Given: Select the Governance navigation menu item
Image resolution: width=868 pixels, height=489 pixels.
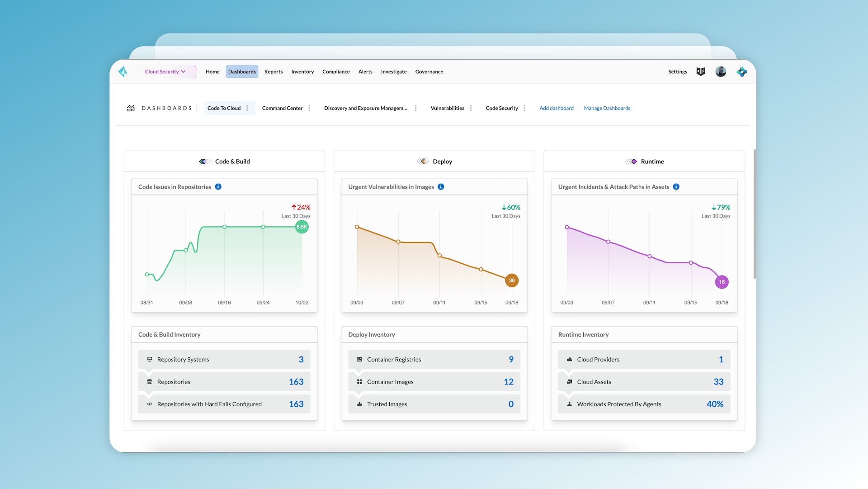Looking at the screenshot, I should tap(429, 71).
